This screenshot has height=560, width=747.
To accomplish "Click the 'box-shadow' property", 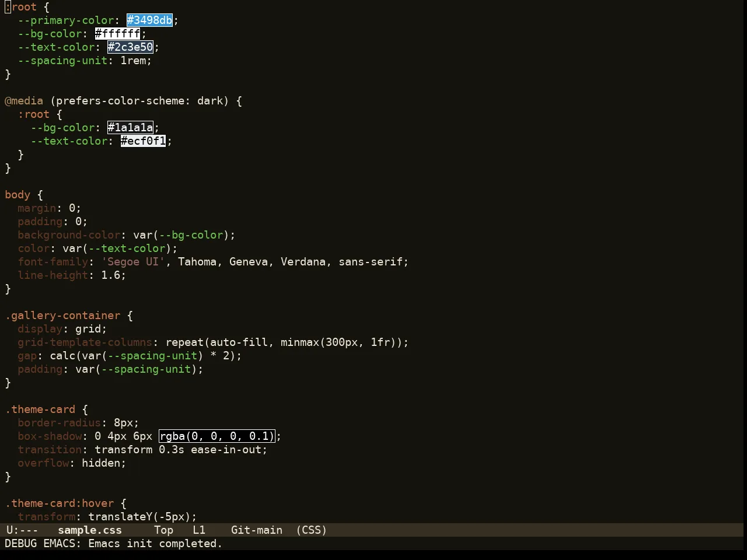I will click(x=50, y=436).
